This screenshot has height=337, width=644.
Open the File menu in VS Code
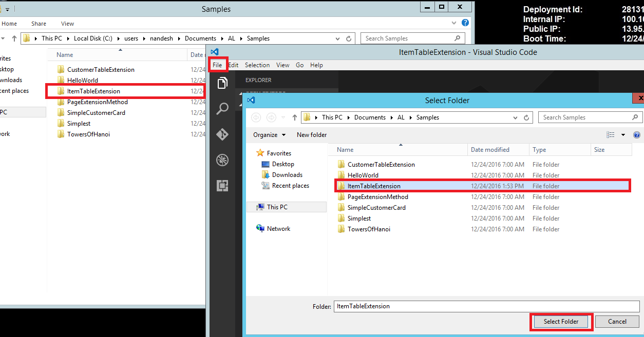[x=217, y=65]
